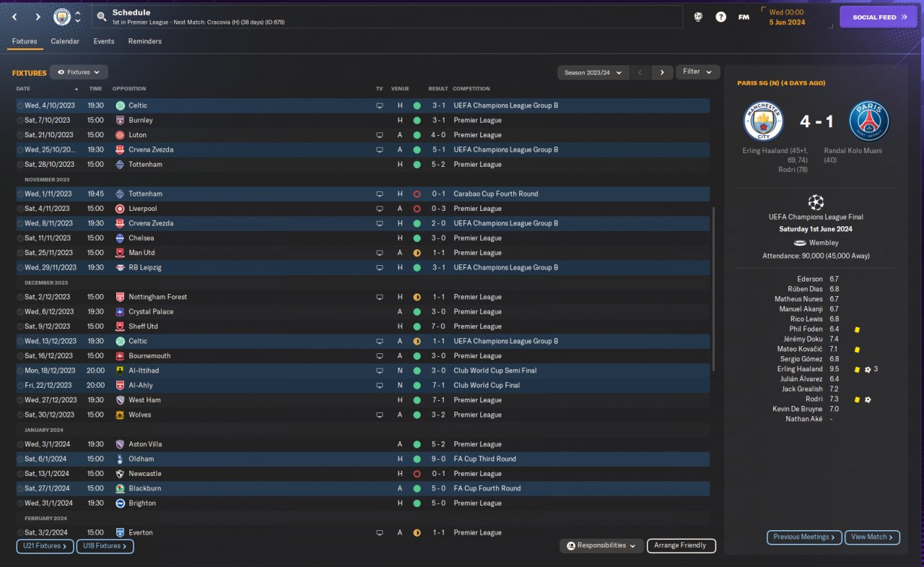This screenshot has width=924, height=567.
Task: Open the Manchester City badge in the top bar
Action: [62, 17]
